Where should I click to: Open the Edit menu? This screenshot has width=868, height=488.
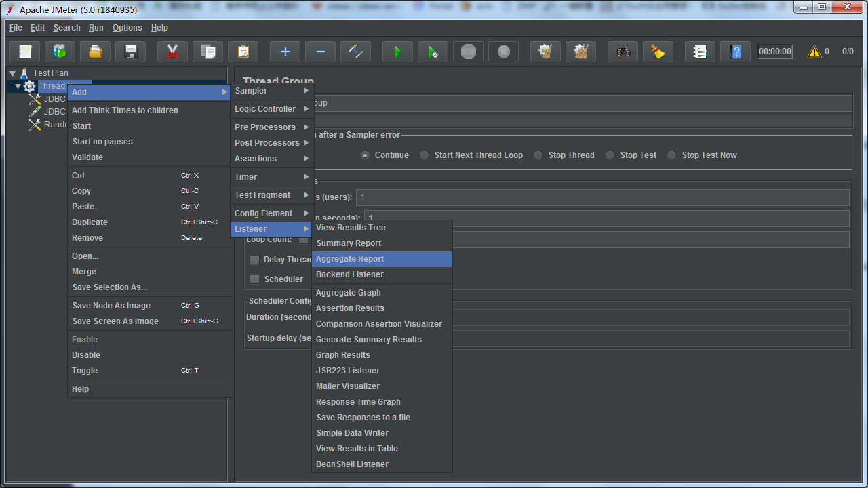(x=38, y=28)
